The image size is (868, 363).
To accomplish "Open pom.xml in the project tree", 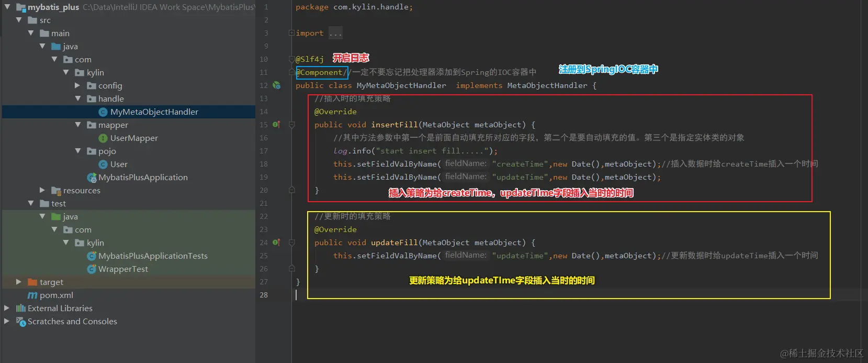I will click(x=57, y=295).
